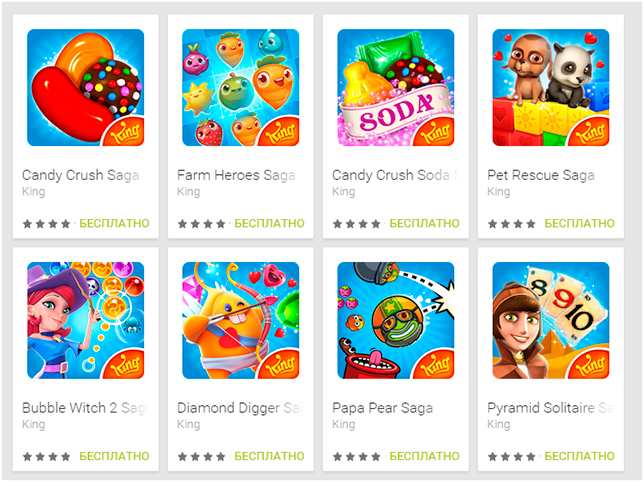
Task: Click БЕСПЛАТНО under Candy Crush Soda
Action: coord(424,223)
